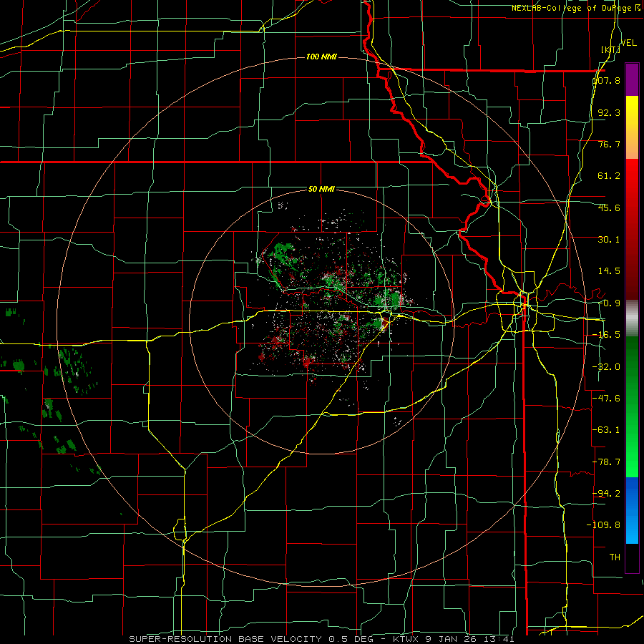Click the VEL legend title
The image size is (644, 644).
pyautogui.click(x=628, y=43)
